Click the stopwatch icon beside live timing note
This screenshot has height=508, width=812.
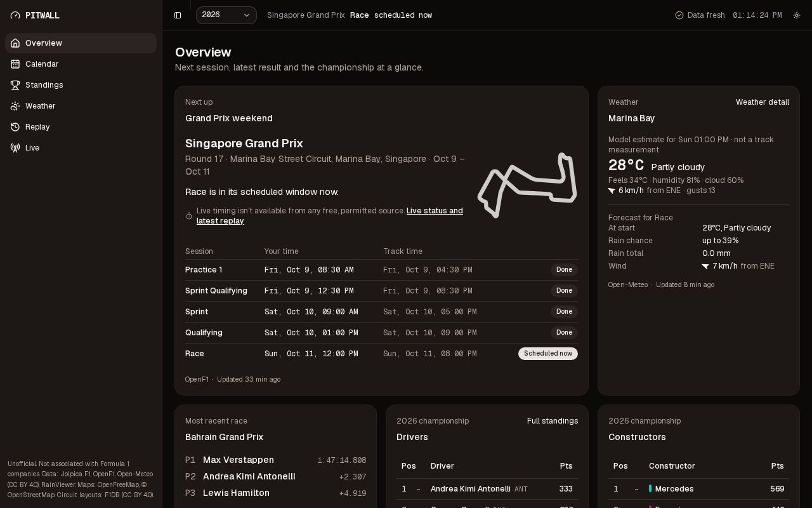click(x=189, y=216)
